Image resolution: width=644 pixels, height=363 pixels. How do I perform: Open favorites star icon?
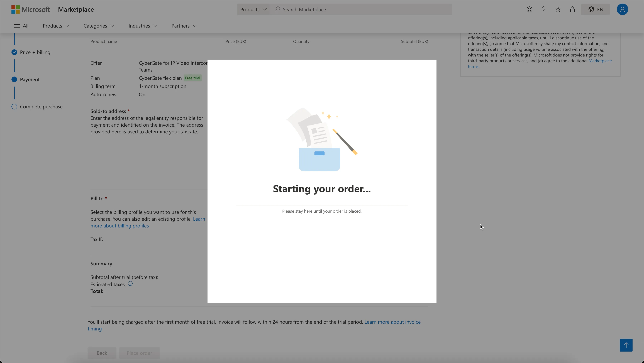point(558,9)
